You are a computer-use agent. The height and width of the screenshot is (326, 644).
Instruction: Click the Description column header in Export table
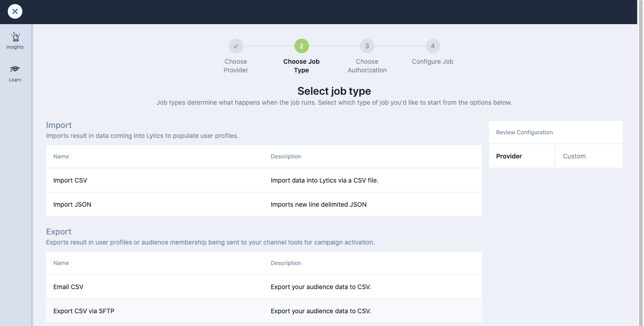(x=286, y=263)
